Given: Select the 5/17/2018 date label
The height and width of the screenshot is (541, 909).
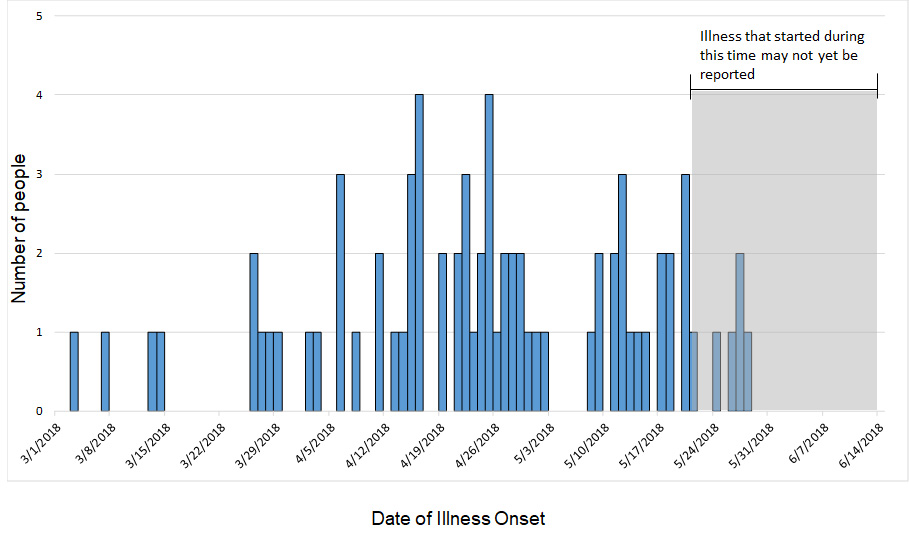Looking at the screenshot, I should [641, 445].
